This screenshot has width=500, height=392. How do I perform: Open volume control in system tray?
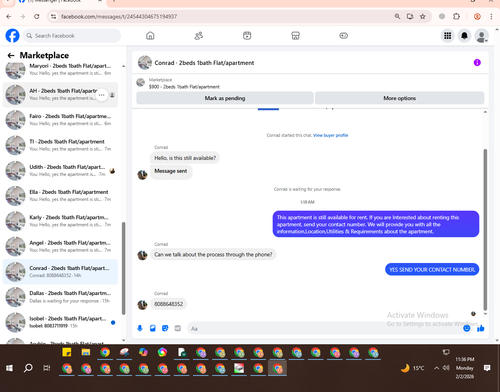446,368
